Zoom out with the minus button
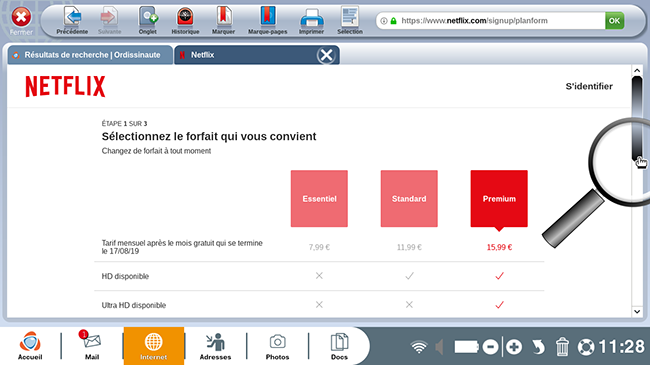Viewport: 650px width, 365px height. 490,347
